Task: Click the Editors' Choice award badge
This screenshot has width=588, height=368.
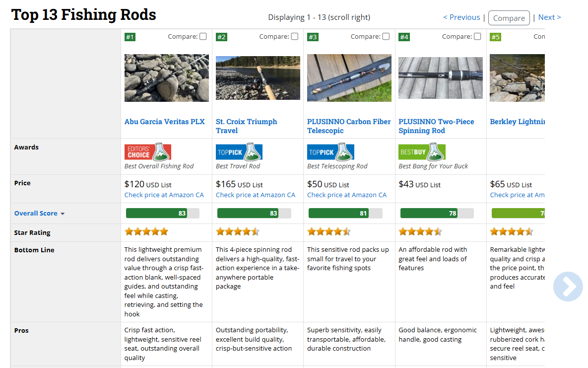Action: (x=148, y=152)
